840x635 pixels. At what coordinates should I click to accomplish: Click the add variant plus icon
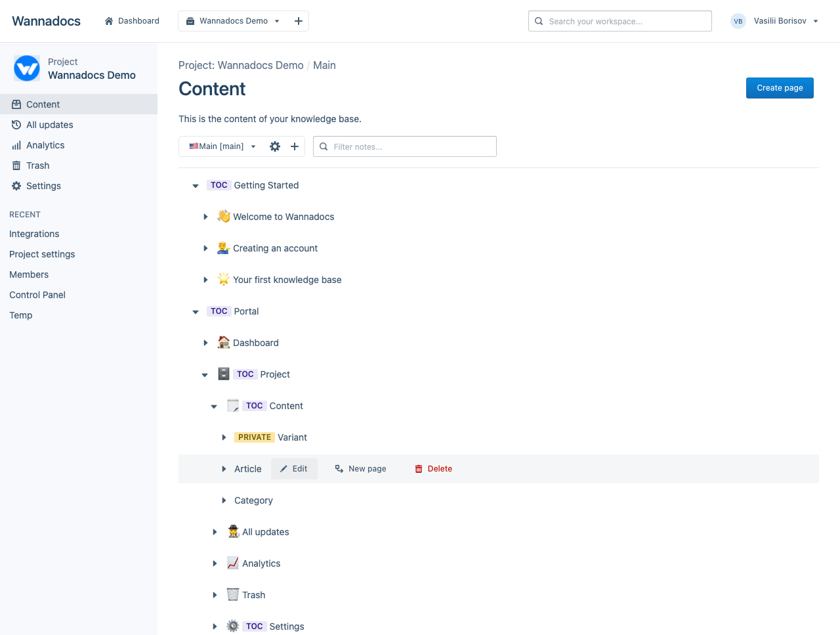click(x=295, y=146)
